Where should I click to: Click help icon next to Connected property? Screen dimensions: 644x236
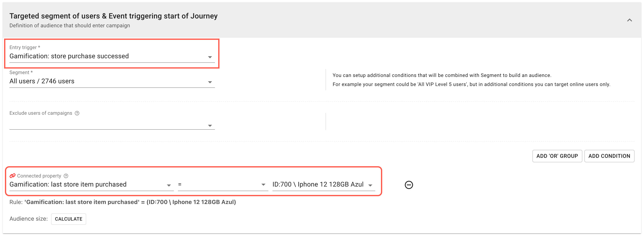tap(66, 176)
